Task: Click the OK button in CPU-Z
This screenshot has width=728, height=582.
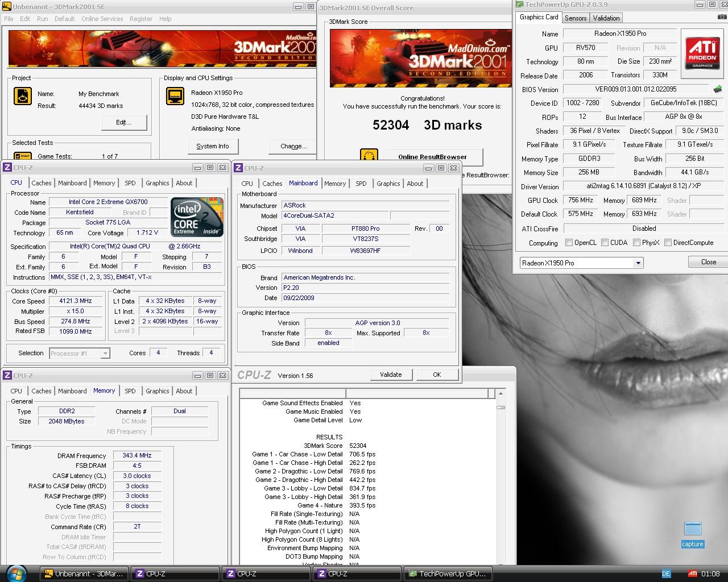Action: pos(437,375)
